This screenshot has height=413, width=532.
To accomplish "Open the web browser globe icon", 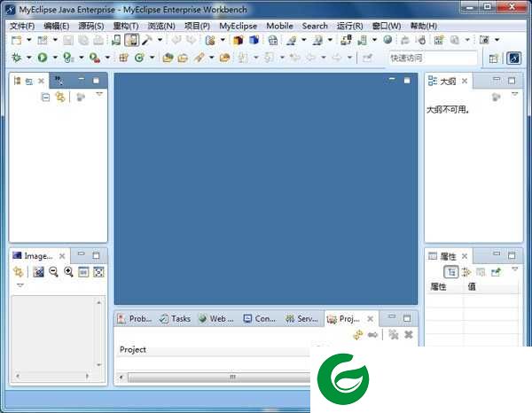I will [x=387, y=40].
